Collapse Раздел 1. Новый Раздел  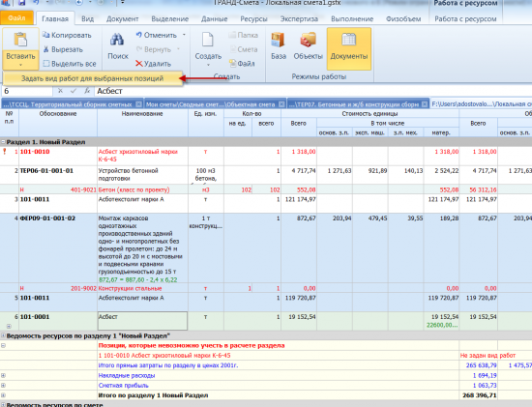click(3, 142)
